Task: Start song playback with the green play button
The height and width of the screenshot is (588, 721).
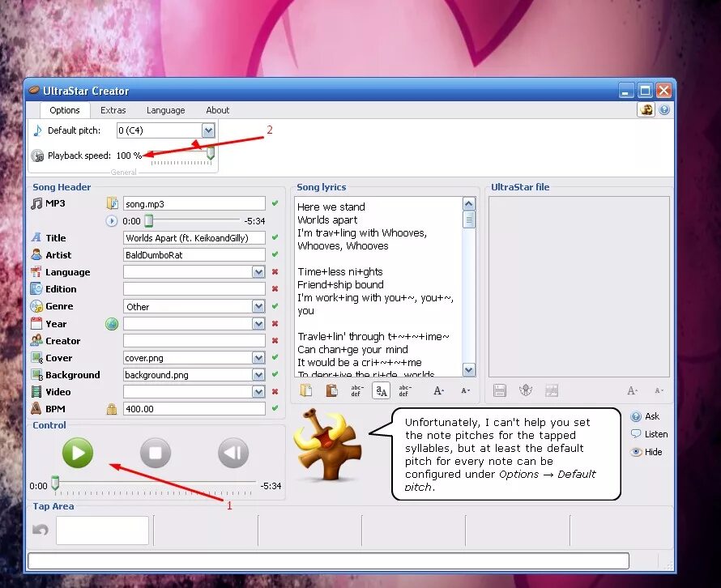Action: pos(78,453)
